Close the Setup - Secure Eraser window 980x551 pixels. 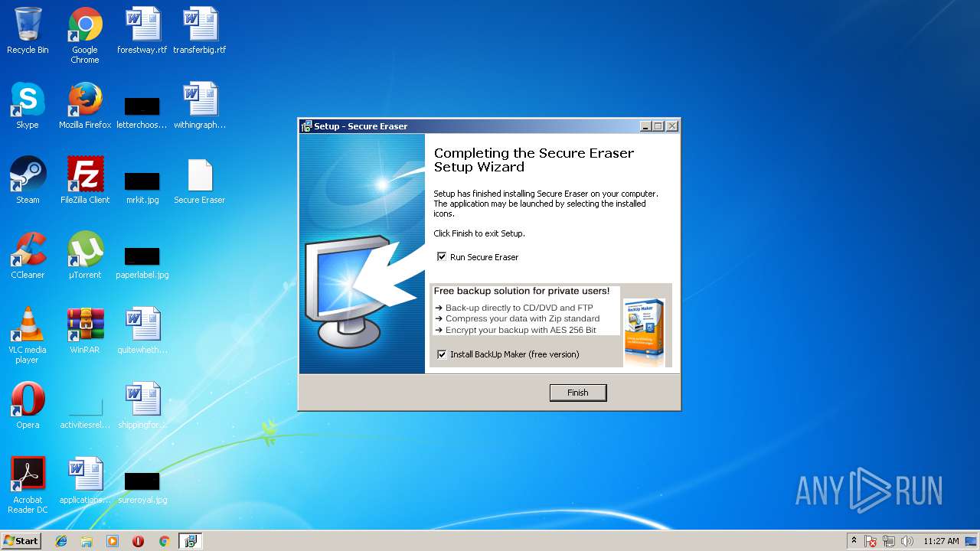[x=671, y=126]
